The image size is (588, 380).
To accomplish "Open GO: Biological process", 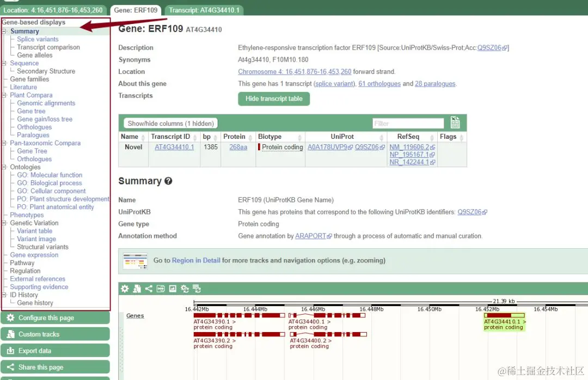I will (x=49, y=183).
